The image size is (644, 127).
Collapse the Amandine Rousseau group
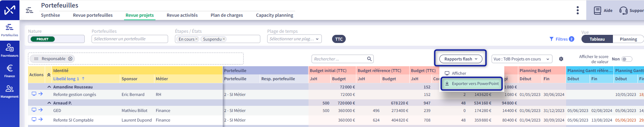49,87
